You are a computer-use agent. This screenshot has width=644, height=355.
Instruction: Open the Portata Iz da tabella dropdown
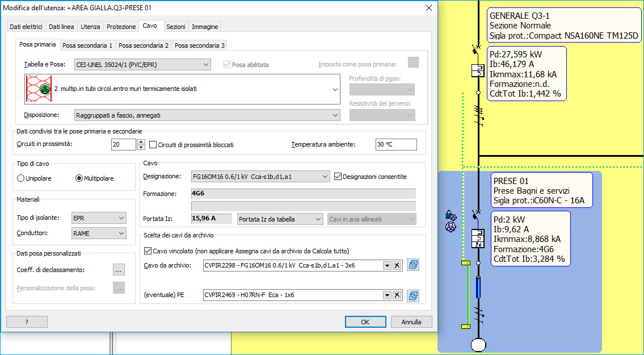tap(280, 219)
